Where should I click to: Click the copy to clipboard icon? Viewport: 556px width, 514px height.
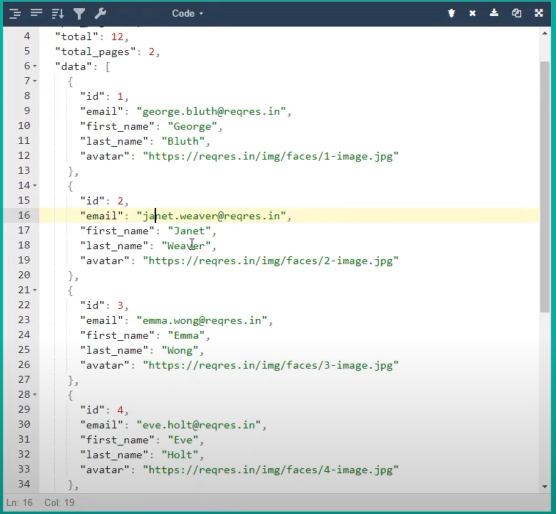point(517,13)
